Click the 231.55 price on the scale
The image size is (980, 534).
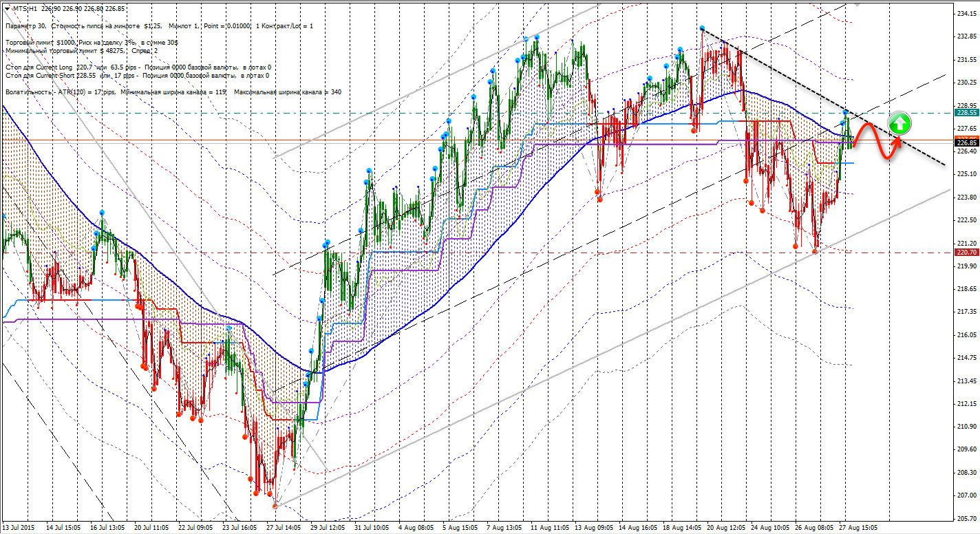[x=966, y=59]
